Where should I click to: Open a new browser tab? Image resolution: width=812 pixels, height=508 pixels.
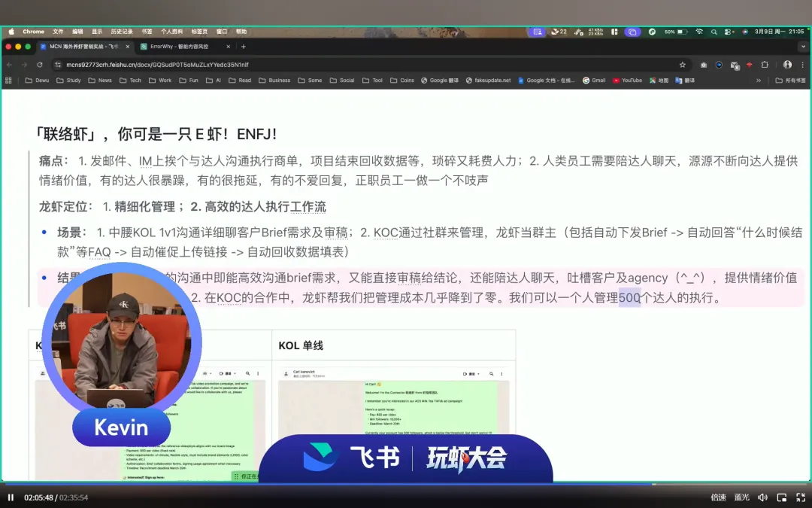point(244,47)
